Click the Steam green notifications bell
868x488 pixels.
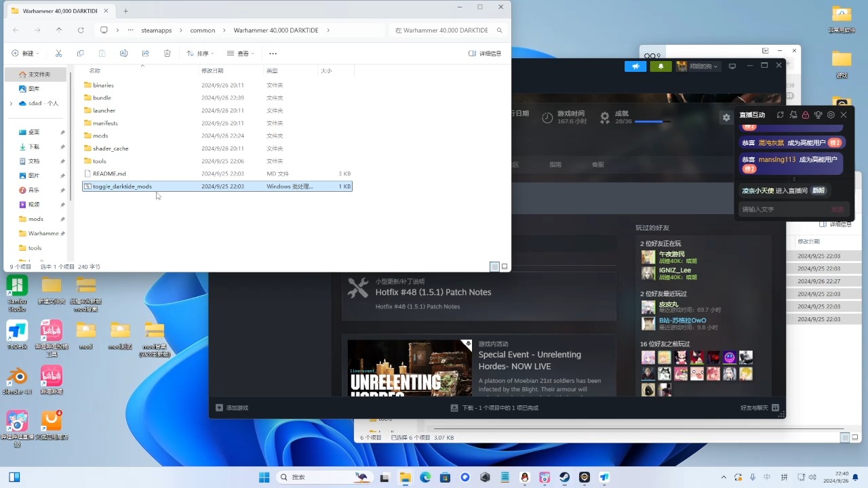(x=660, y=66)
